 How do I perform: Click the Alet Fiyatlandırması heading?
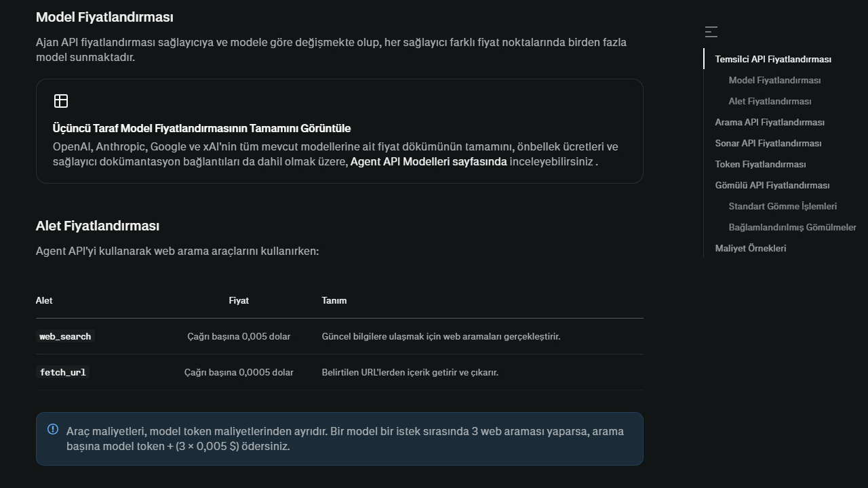[98, 226]
